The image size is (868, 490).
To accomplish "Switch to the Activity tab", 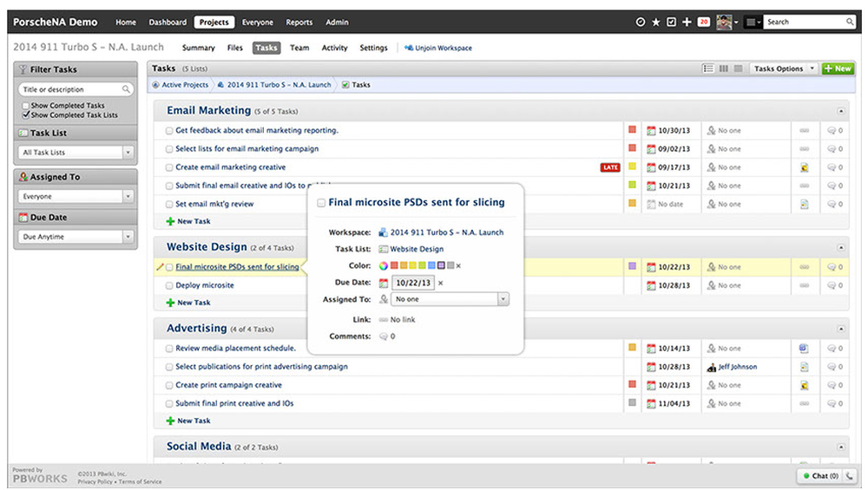I will [x=334, y=48].
